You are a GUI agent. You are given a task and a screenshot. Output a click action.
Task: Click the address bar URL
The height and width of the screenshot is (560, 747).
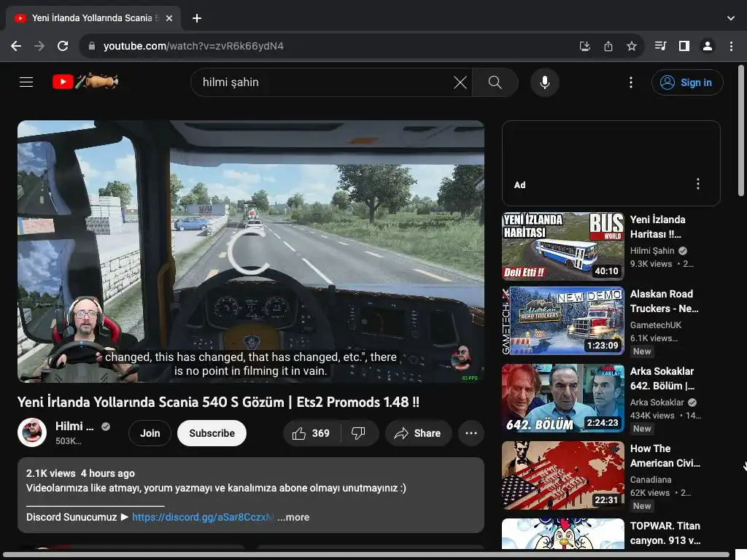point(193,46)
